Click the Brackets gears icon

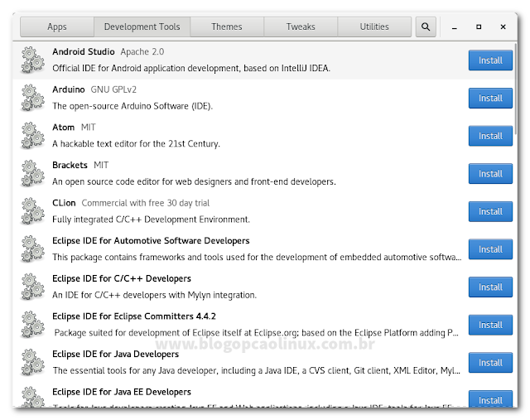(32, 174)
